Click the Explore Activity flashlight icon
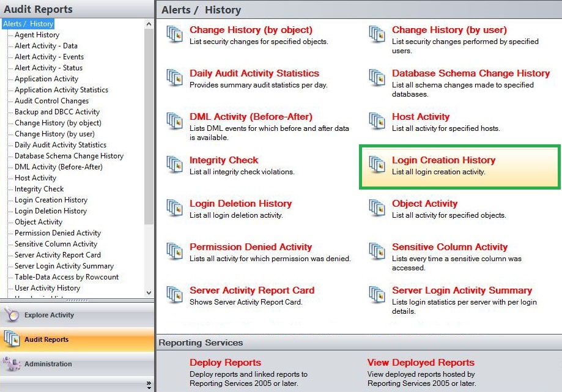This screenshot has width=562, height=392. (x=12, y=314)
